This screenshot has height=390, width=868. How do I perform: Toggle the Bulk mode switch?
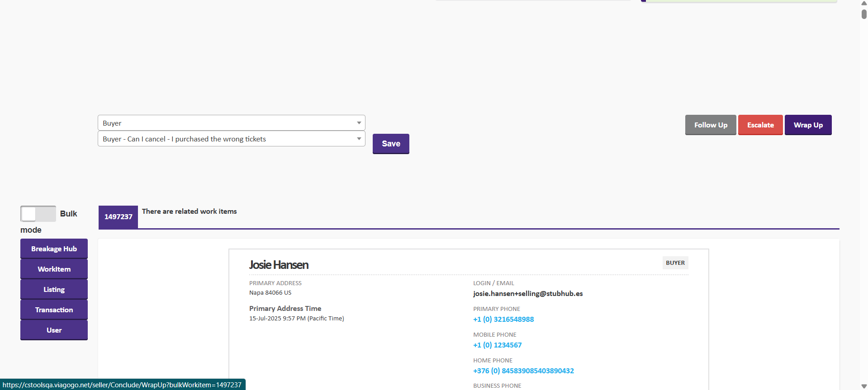click(x=38, y=214)
